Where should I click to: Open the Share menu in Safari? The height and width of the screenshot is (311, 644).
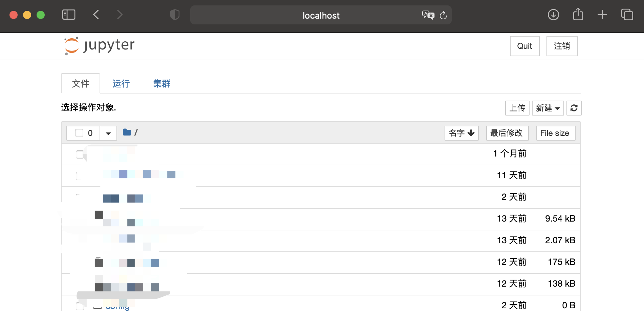(x=578, y=15)
